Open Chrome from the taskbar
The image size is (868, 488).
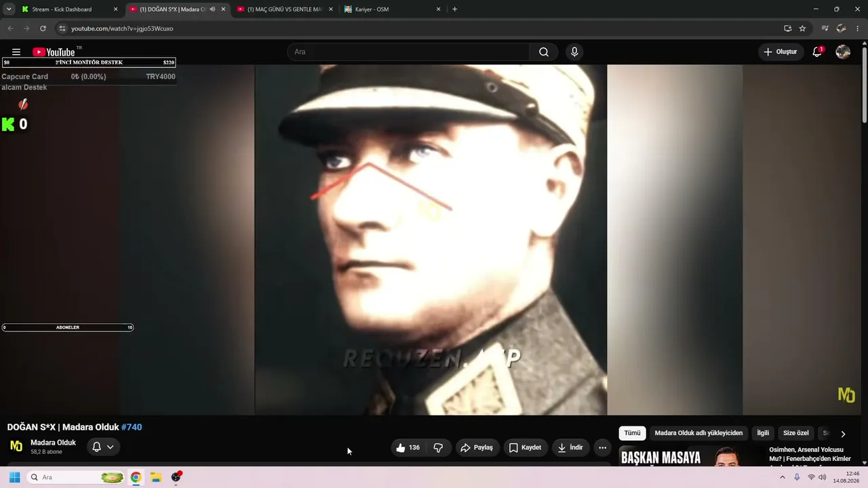(136, 477)
